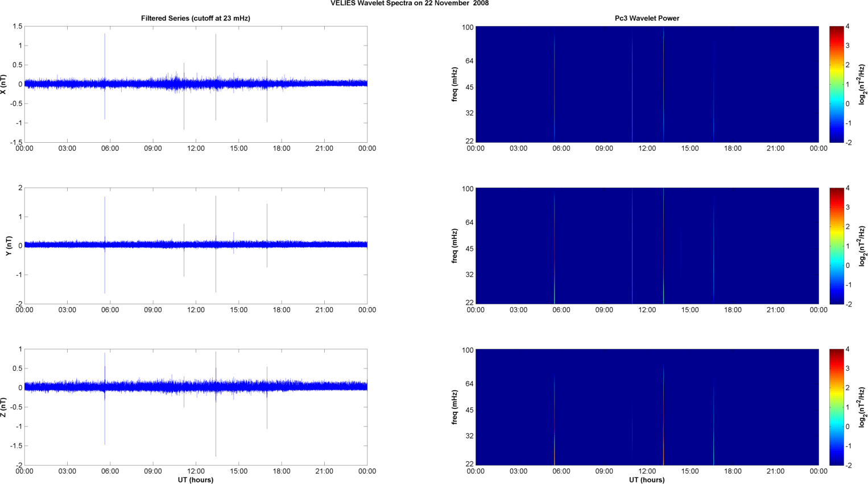Viewport: 868px width, 484px height.
Task: Click the spike near 17:00 in the X filtered series
Action: [x=267, y=91]
